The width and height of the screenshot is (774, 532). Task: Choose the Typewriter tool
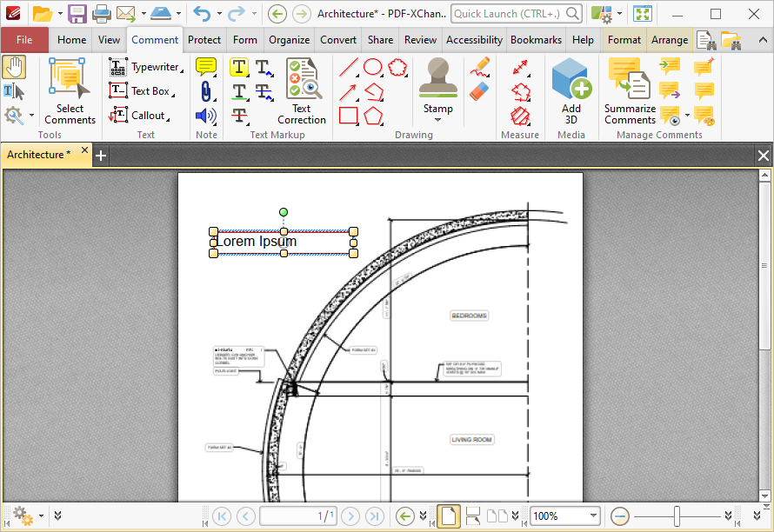[146, 67]
